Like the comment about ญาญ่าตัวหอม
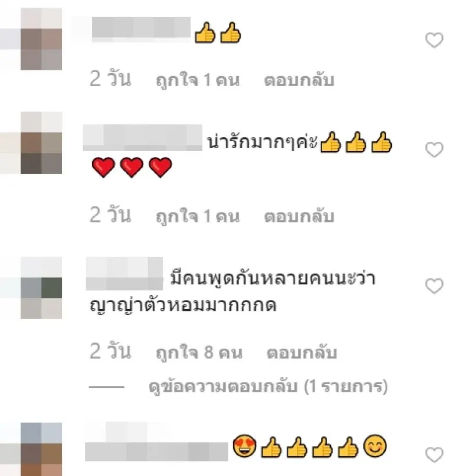 click(x=434, y=286)
